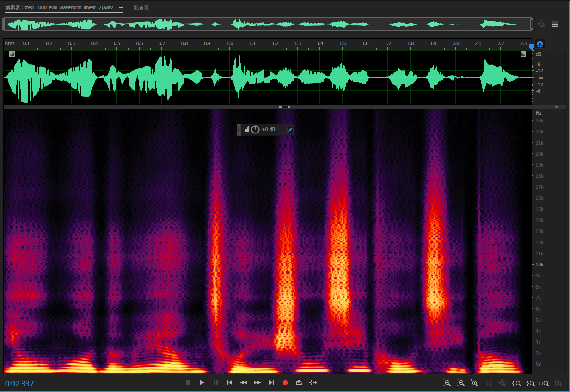
Task: Grab the HUD overlay grip handle
Action: coord(239,130)
